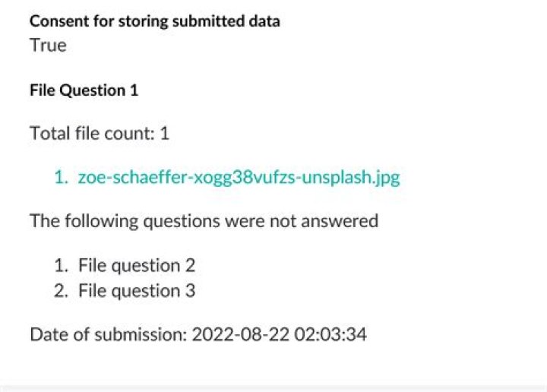Click the 'Total file count' label

(90, 134)
